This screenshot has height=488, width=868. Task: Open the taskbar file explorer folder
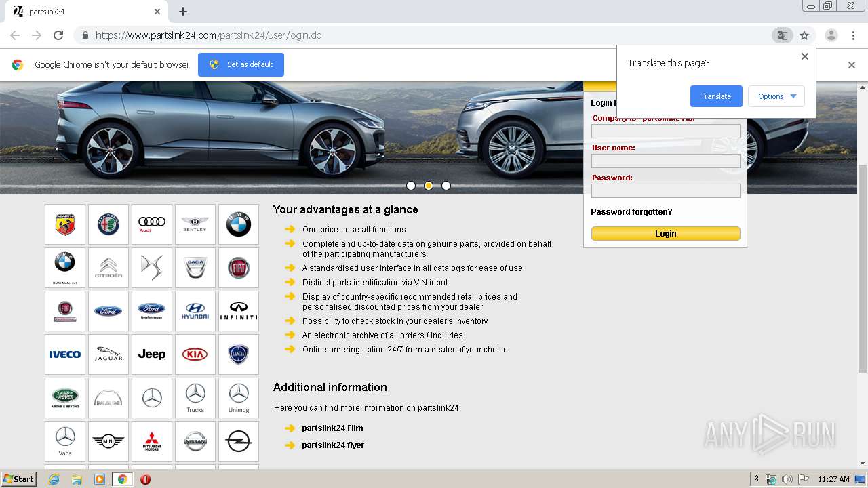pyautogui.click(x=77, y=479)
